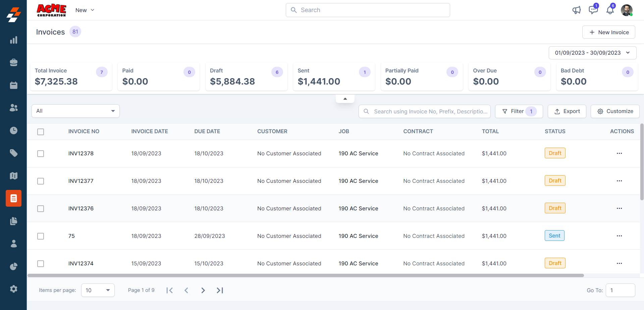Screen dimensions: 644x310
Task: Expand the date range 01/09/2023 - 30/09/2023 dropdown
Action: [592, 53]
